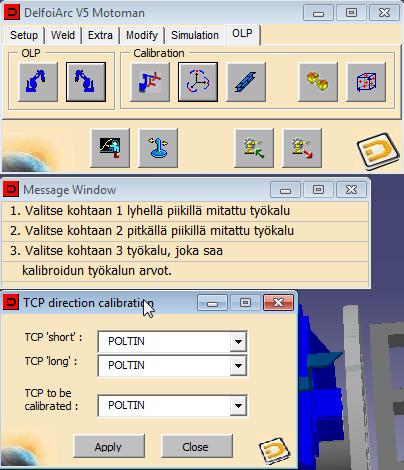Click message line 'kalibroidun työkalun arvot.'
Screen dimensions: 404x470
click(185, 271)
